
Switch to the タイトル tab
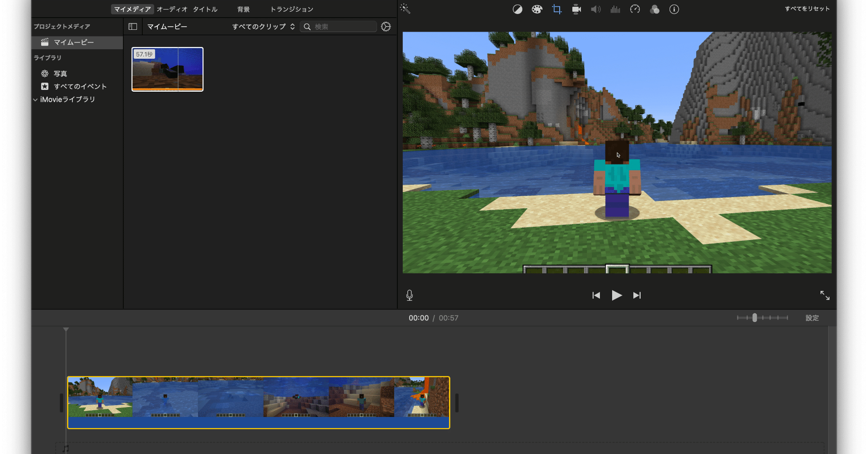point(205,9)
